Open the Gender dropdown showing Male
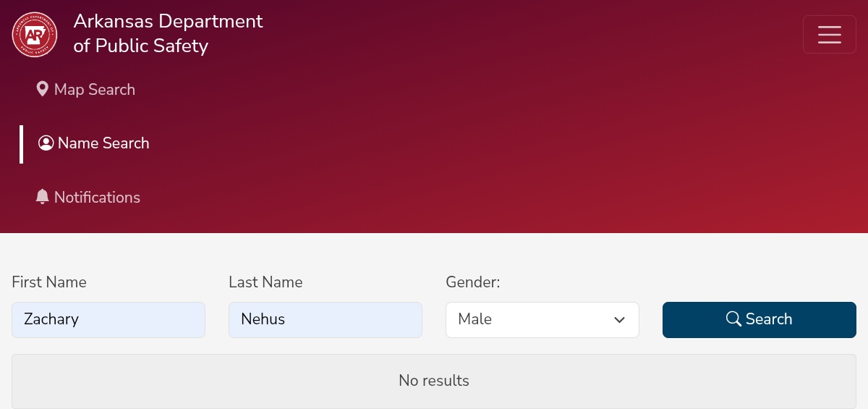868x409 pixels. 542,319
